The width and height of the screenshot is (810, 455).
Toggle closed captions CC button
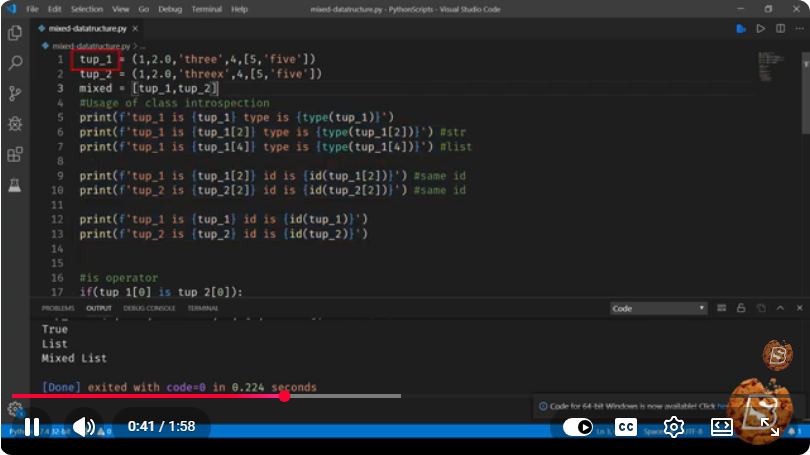(x=626, y=427)
